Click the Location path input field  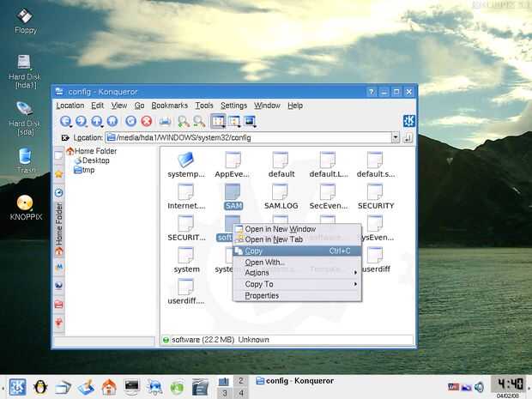click(249, 137)
